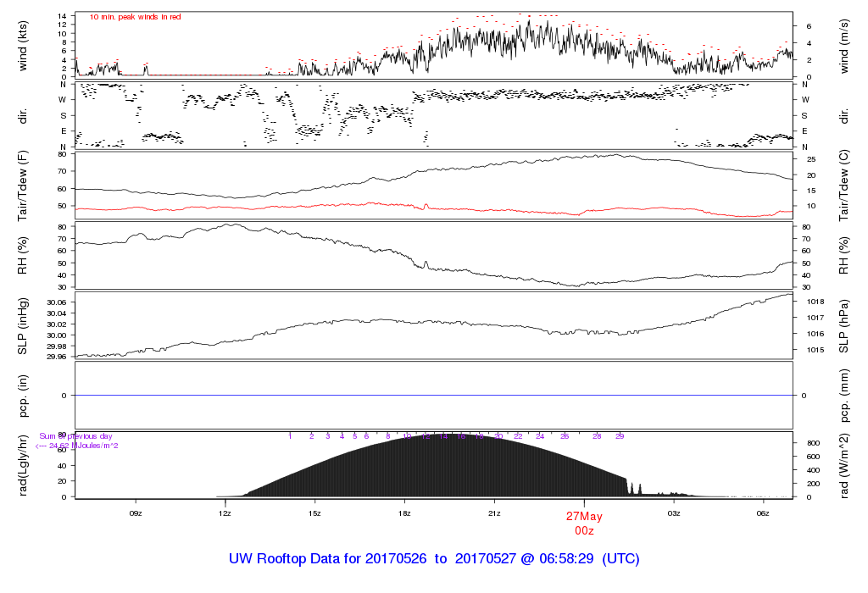Screen dimensions: 868x593
Task: Select the "Tair/Tdew (C)" right axis label
Action: point(844,186)
